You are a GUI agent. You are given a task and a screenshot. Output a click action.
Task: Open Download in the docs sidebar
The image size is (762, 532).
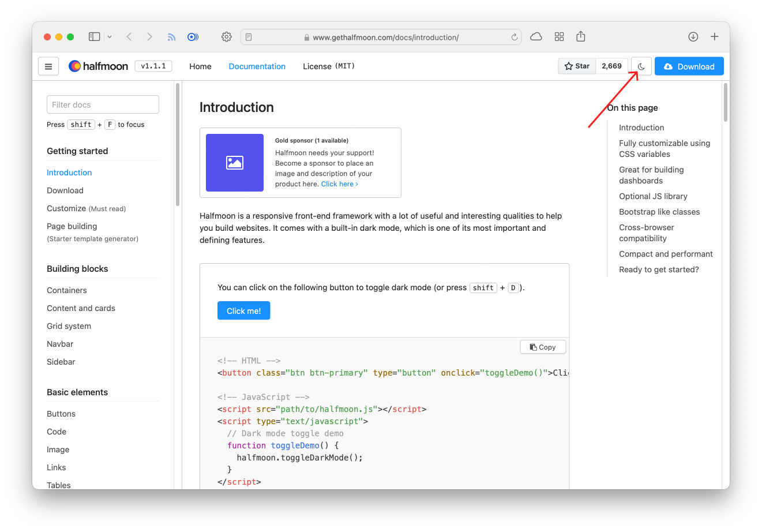click(65, 190)
